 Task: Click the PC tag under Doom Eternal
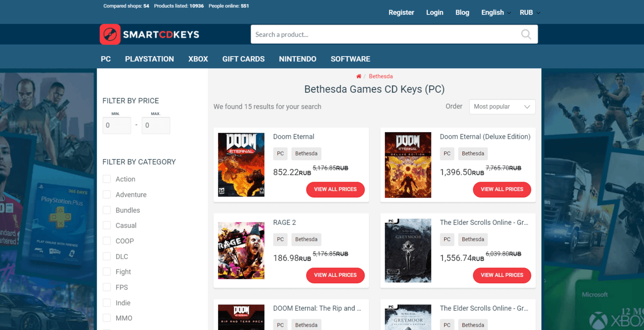pyautogui.click(x=280, y=154)
